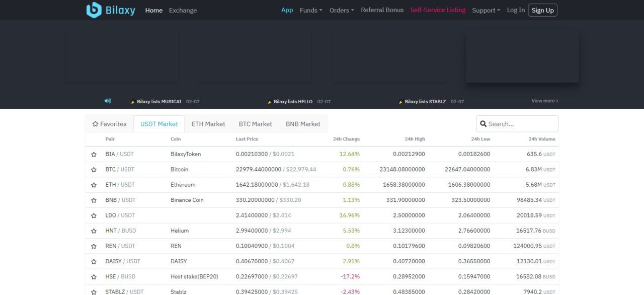Open the LDO / USDT pair
The height and width of the screenshot is (295, 644).
[120, 215]
